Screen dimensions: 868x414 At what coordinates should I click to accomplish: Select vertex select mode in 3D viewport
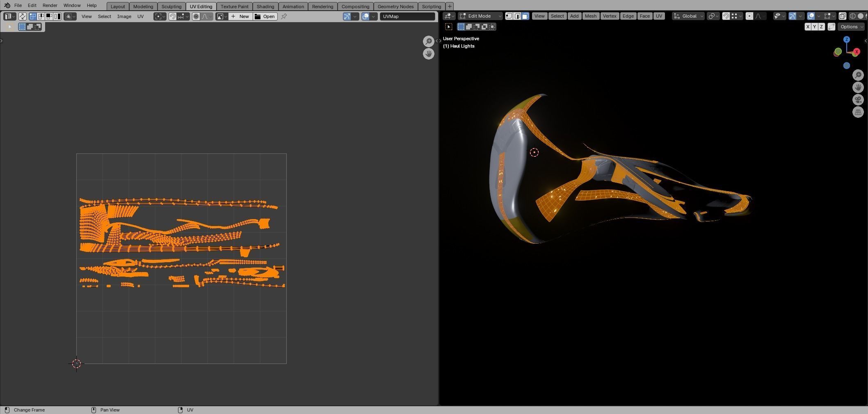(x=509, y=16)
